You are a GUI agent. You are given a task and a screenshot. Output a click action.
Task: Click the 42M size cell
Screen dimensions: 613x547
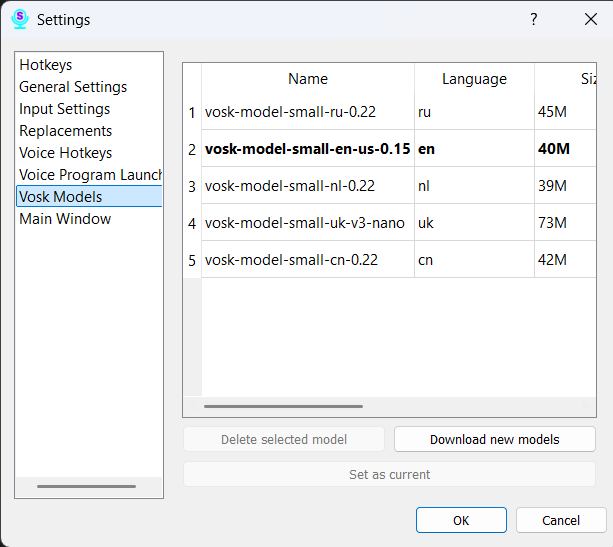[x=565, y=260]
